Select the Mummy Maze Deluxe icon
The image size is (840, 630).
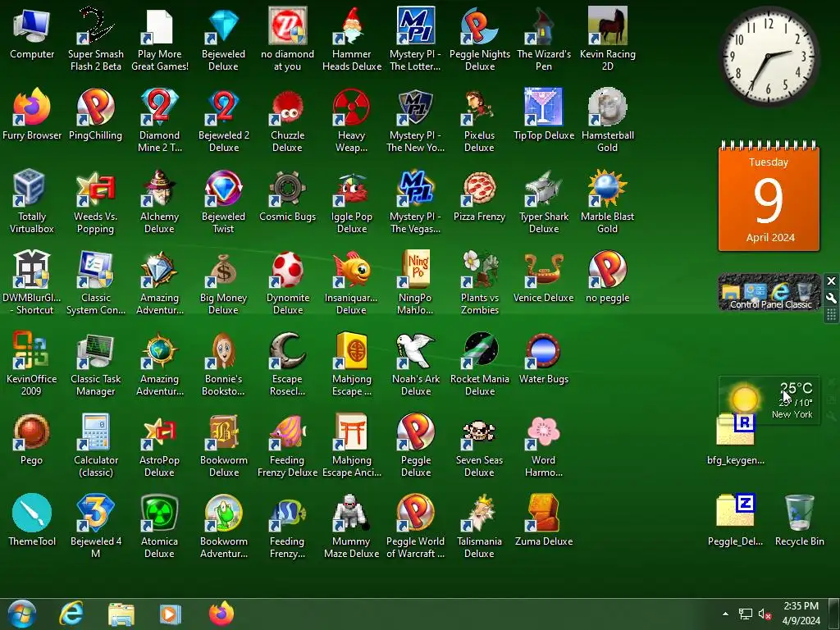coord(351,514)
